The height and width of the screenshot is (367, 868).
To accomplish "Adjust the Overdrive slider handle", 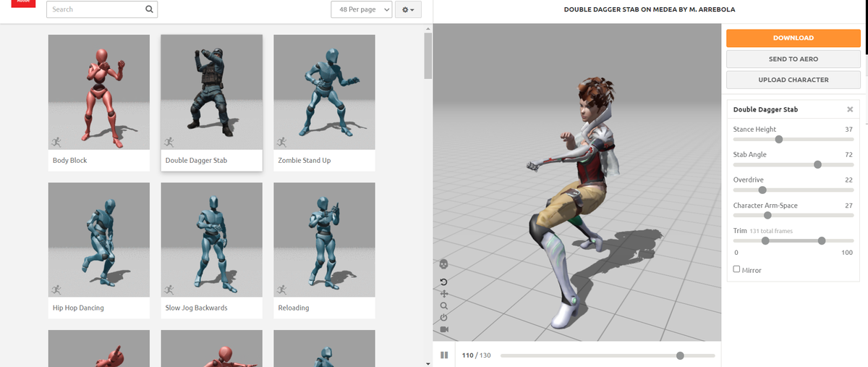I will [x=762, y=190].
